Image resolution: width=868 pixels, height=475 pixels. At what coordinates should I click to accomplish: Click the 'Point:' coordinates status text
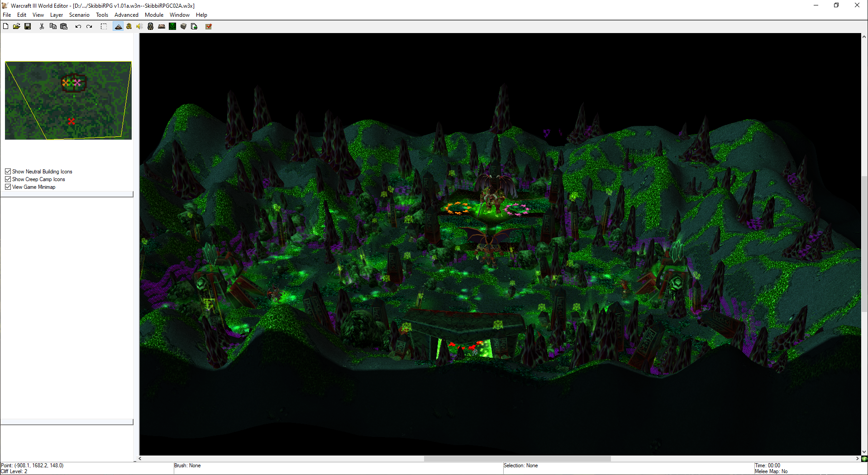[x=32, y=465]
